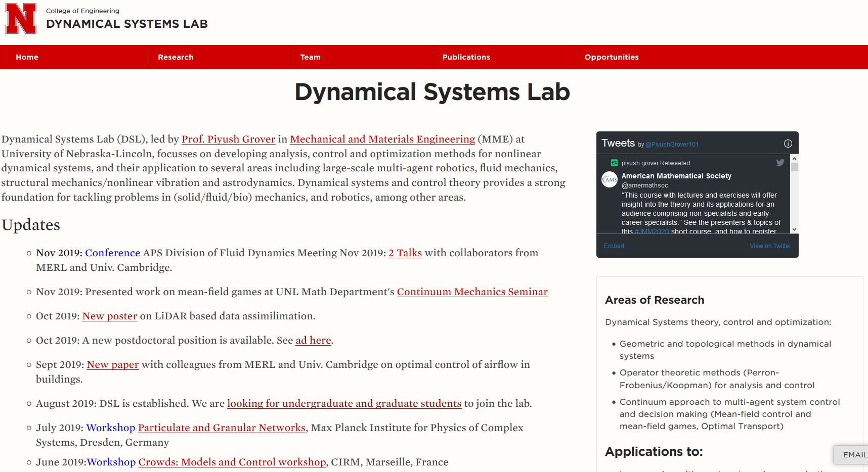Open the Publications menu item

click(x=466, y=57)
